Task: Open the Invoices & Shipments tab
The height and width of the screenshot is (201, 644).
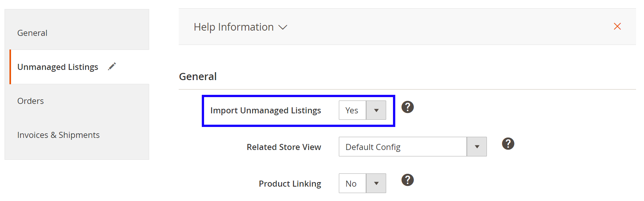Action: [x=58, y=135]
